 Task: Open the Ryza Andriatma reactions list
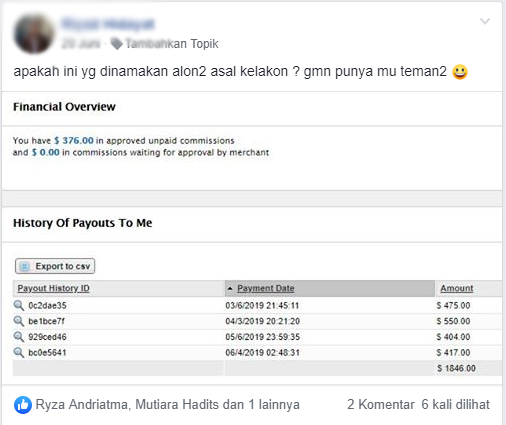pos(81,405)
